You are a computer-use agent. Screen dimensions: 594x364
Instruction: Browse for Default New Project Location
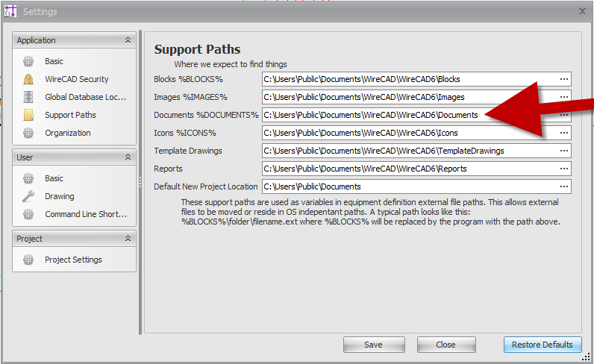tap(563, 186)
